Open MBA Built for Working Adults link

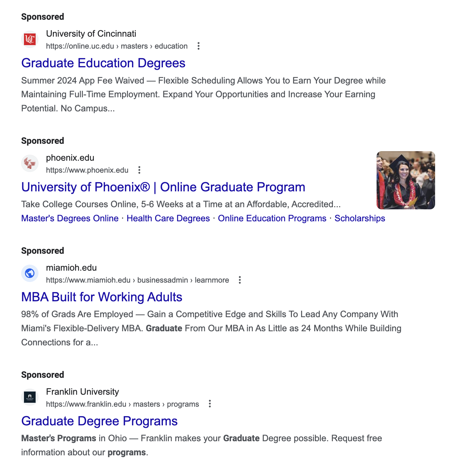102,297
